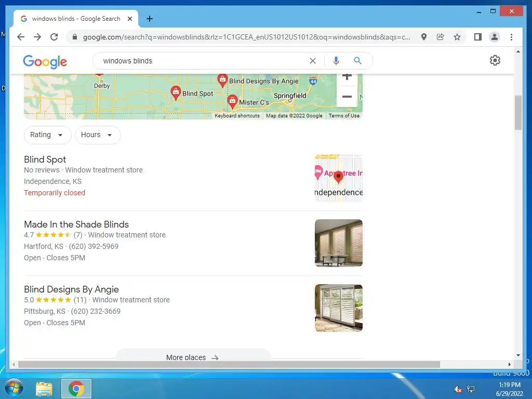
Task: Click taskbar clock showing 1:19 PM
Action: [x=509, y=389]
